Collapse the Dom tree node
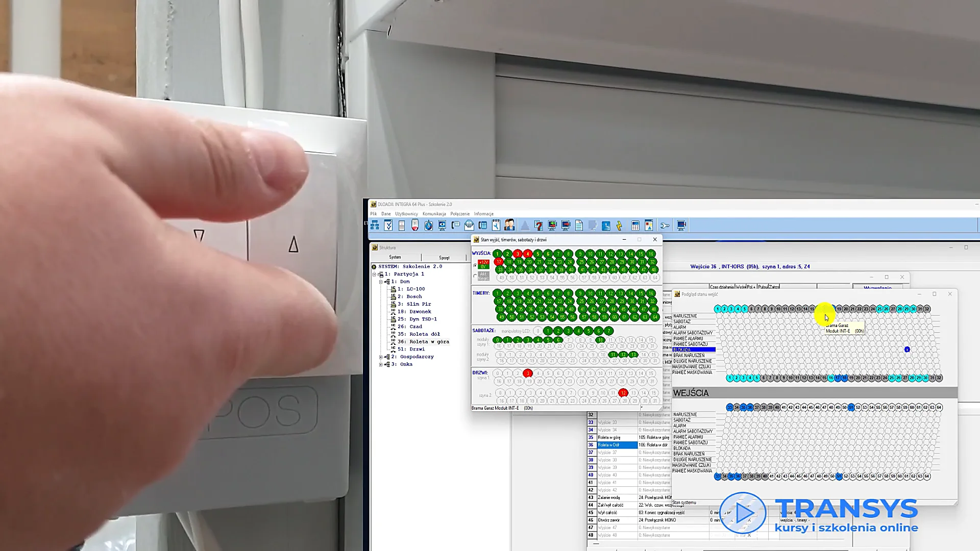Screen dimensions: 980x551 tap(380, 282)
